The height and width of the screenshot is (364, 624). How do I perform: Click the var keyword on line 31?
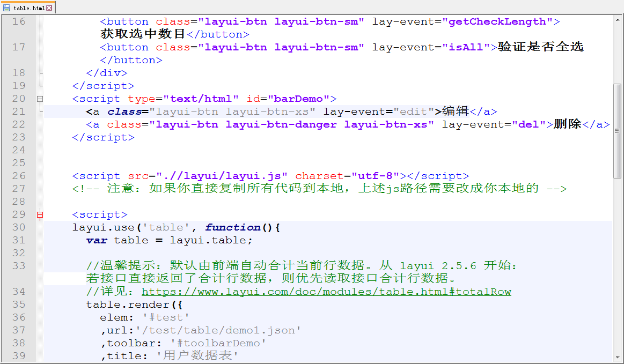97,240
